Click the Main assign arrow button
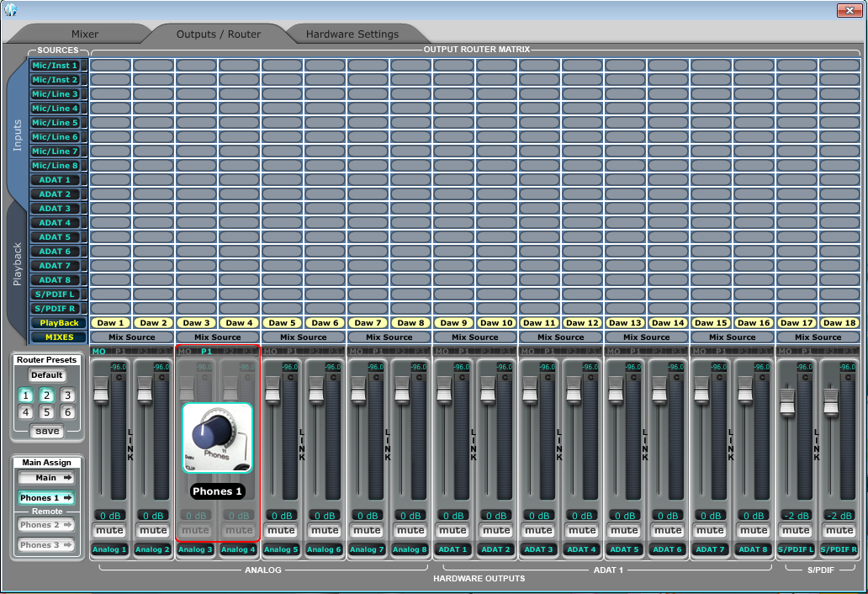Screen dimensions: 868x594 [x=46, y=478]
